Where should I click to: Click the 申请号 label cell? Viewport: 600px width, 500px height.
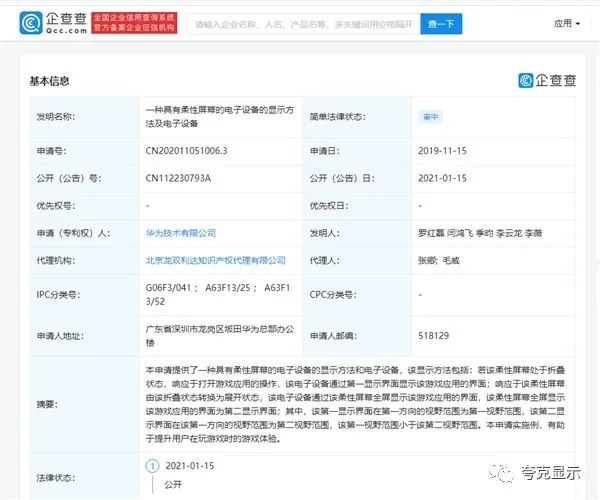click(x=84, y=151)
